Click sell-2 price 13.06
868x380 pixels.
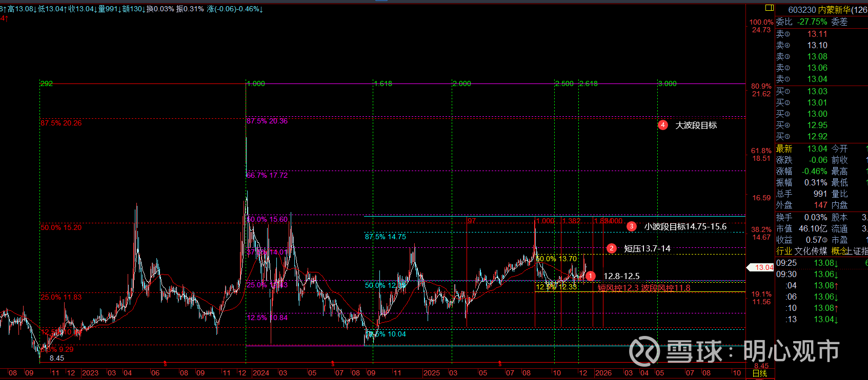coord(817,68)
